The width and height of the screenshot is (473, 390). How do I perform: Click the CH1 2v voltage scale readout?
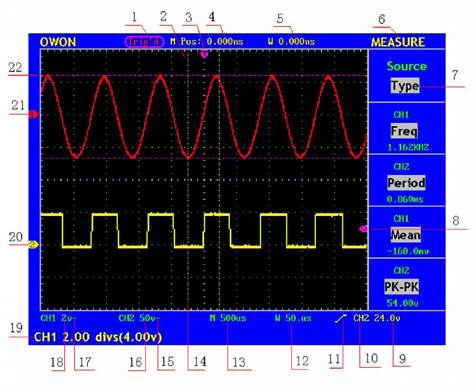57,318
